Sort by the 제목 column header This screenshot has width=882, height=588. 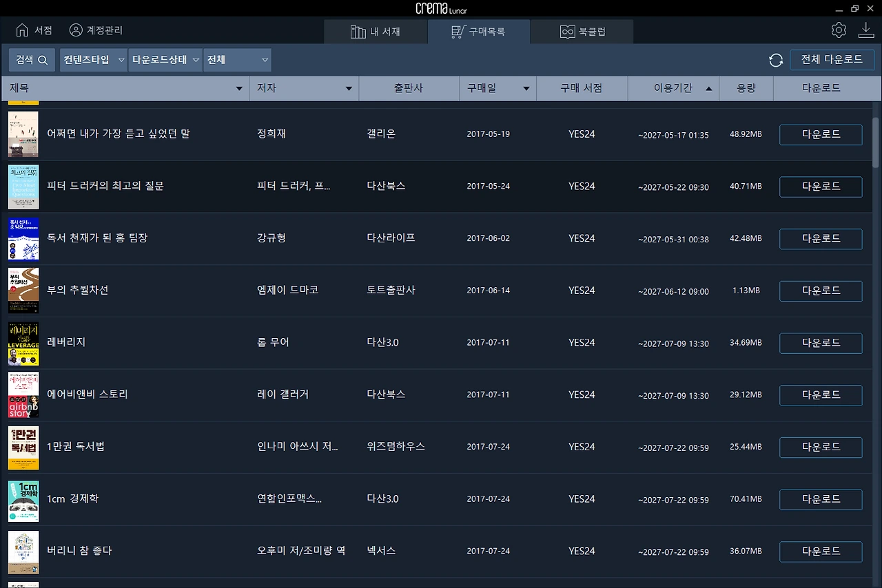pos(125,88)
